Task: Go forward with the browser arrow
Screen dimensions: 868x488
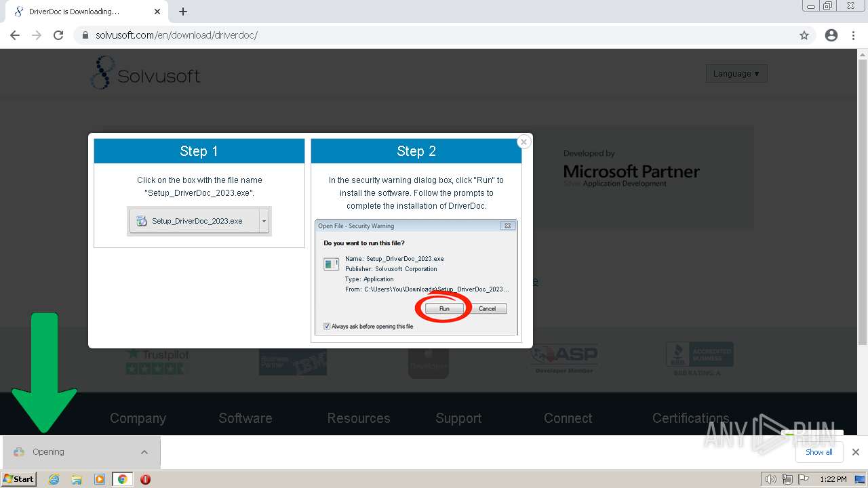Action: tap(37, 35)
